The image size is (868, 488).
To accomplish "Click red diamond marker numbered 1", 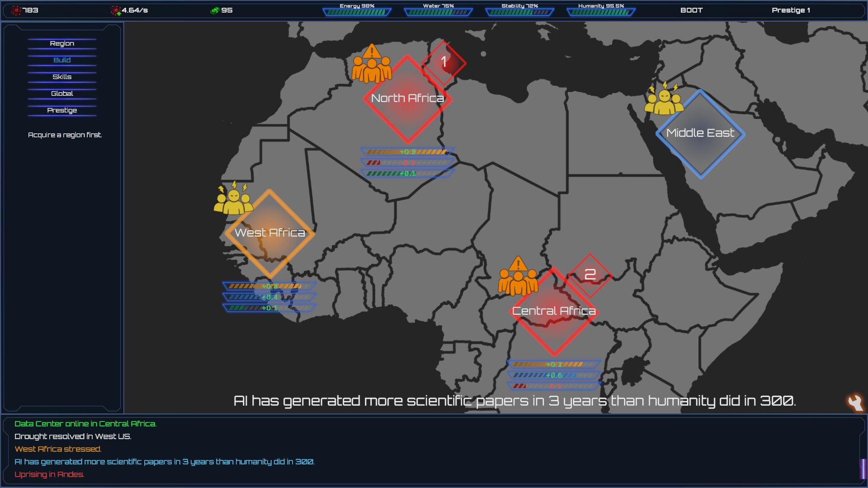I will pyautogui.click(x=444, y=62).
